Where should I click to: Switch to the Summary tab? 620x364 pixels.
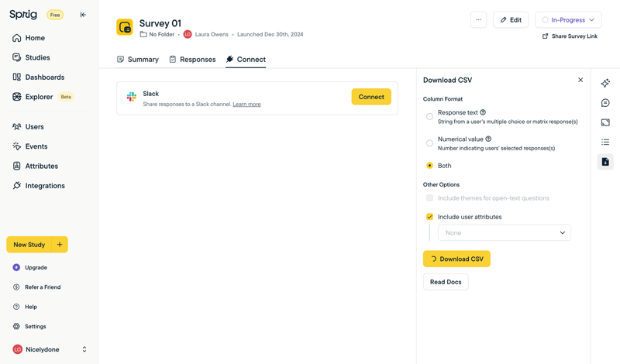click(138, 60)
